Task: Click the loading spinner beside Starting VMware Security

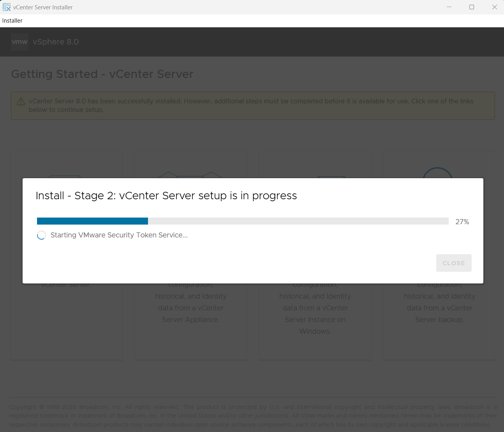Action: pos(41,235)
